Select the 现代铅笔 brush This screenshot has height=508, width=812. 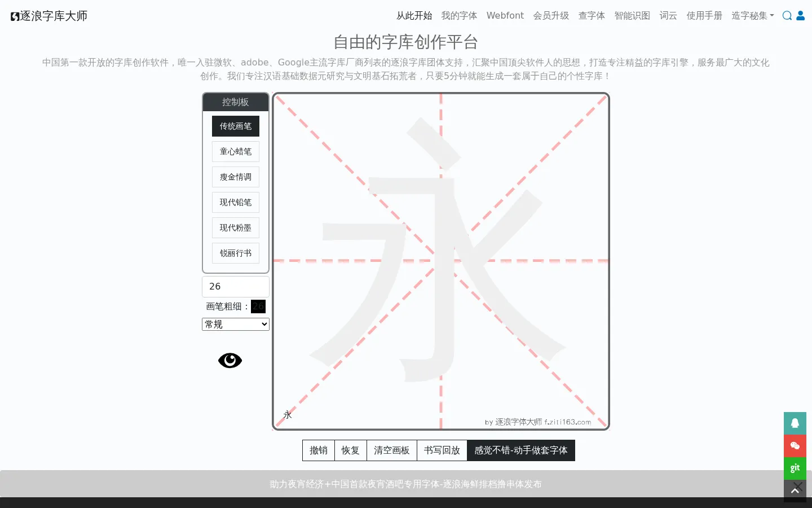click(236, 203)
